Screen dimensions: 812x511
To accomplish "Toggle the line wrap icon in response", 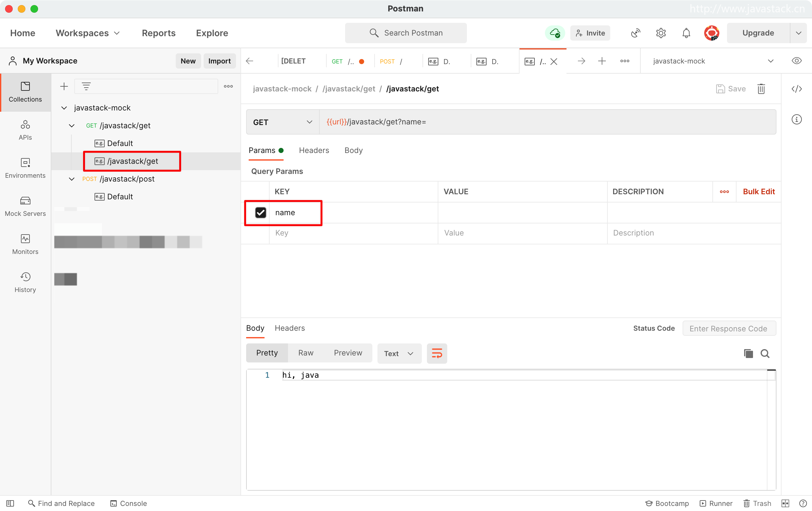I will (x=437, y=353).
